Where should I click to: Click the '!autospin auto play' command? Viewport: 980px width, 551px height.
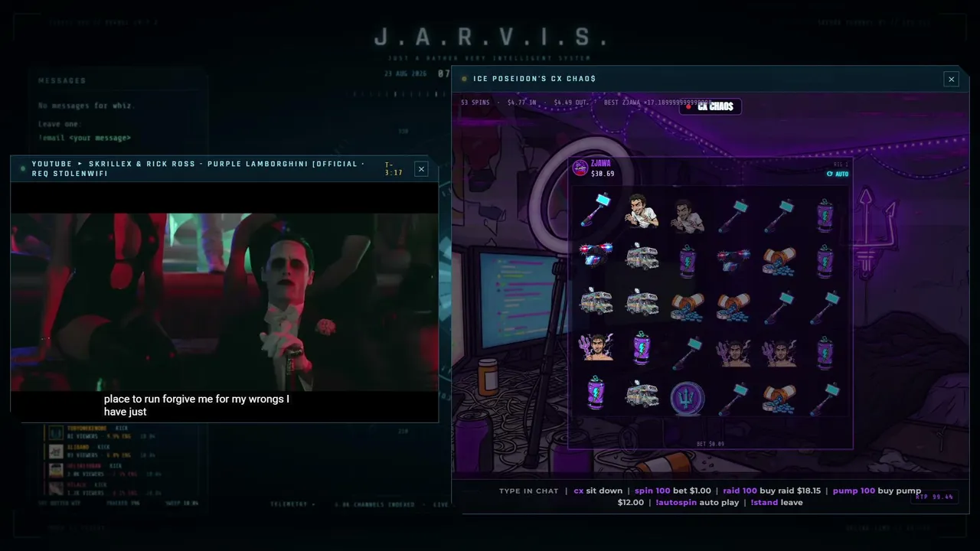[x=697, y=503]
